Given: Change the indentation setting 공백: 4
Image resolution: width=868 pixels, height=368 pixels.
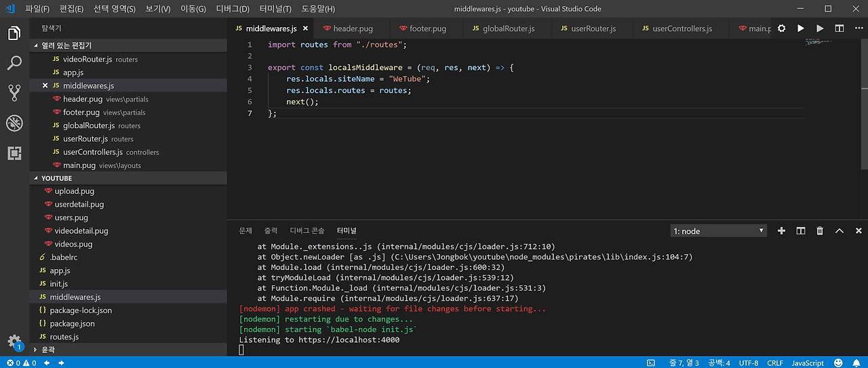Looking at the screenshot, I should point(719,363).
